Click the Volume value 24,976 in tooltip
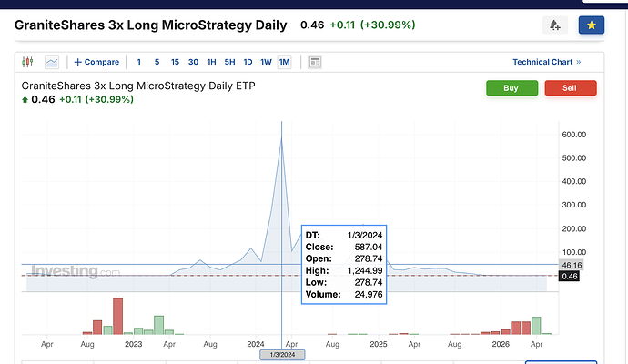The width and height of the screenshot is (628, 364). tap(368, 295)
